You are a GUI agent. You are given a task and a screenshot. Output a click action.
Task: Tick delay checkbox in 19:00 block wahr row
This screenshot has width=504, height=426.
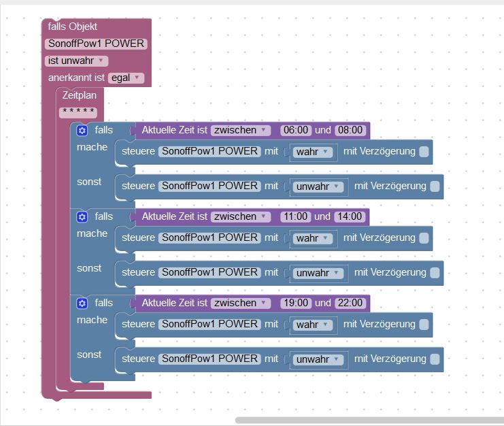pos(424,325)
